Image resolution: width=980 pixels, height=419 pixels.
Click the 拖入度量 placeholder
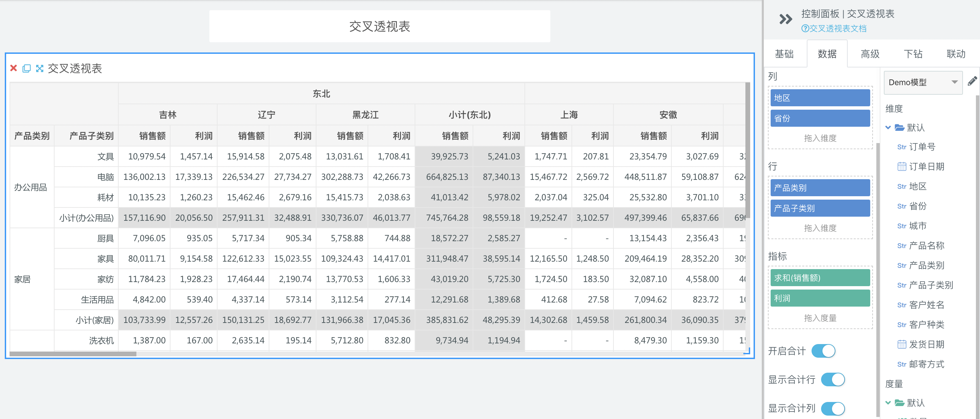click(x=820, y=318)
